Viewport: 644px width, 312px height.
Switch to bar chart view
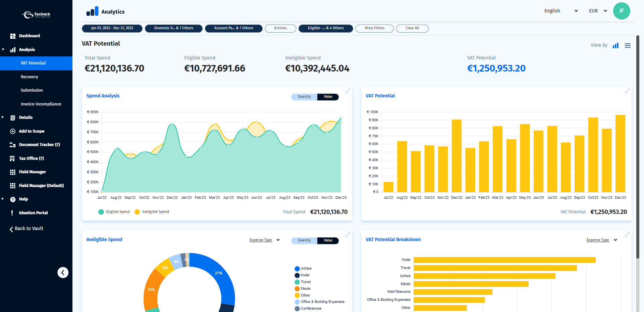point(615,45)
